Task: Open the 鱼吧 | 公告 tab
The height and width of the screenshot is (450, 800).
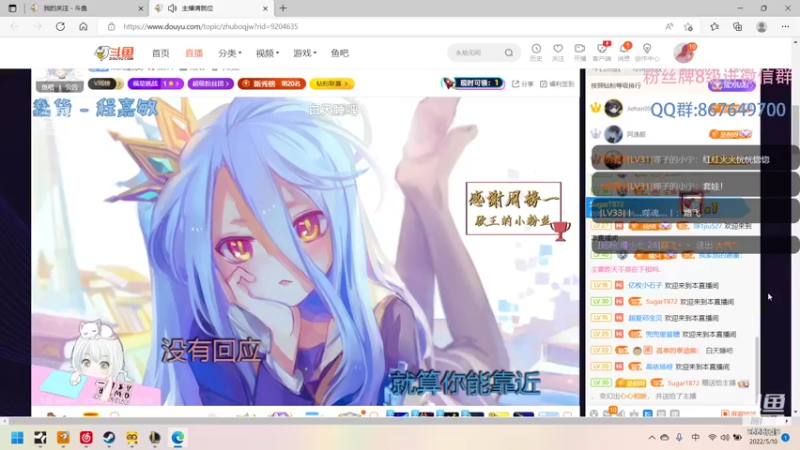Action: (60, 87)
